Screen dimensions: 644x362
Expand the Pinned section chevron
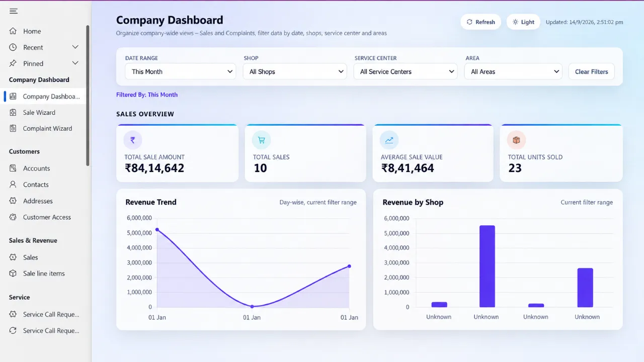[x=75, y=63]
